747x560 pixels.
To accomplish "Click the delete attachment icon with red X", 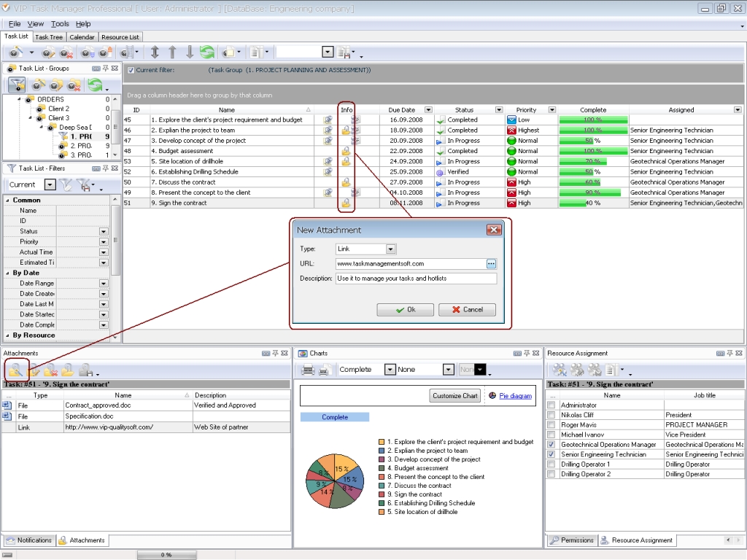I will click(51, 370).
